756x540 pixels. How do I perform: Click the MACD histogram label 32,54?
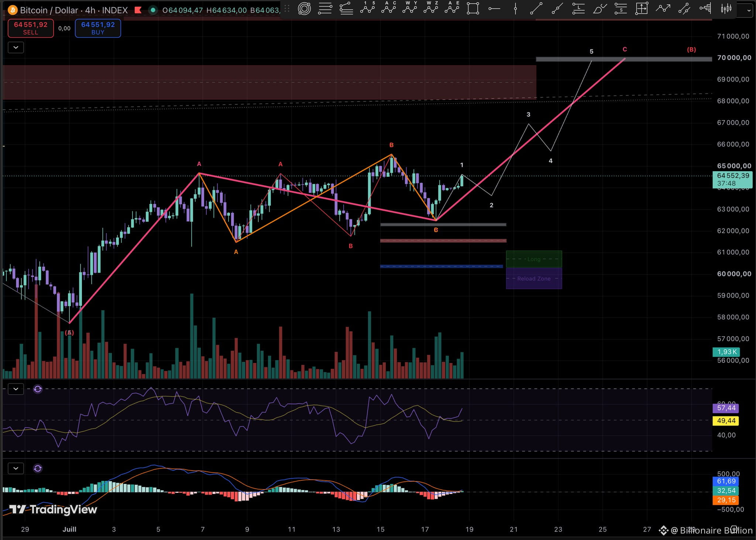coord(726,491)
